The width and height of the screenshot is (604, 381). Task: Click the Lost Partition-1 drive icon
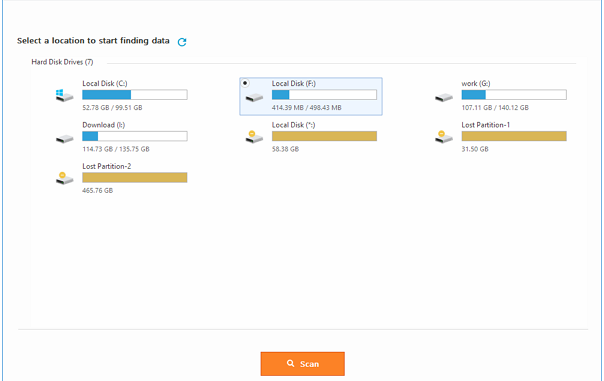(444, 137)
